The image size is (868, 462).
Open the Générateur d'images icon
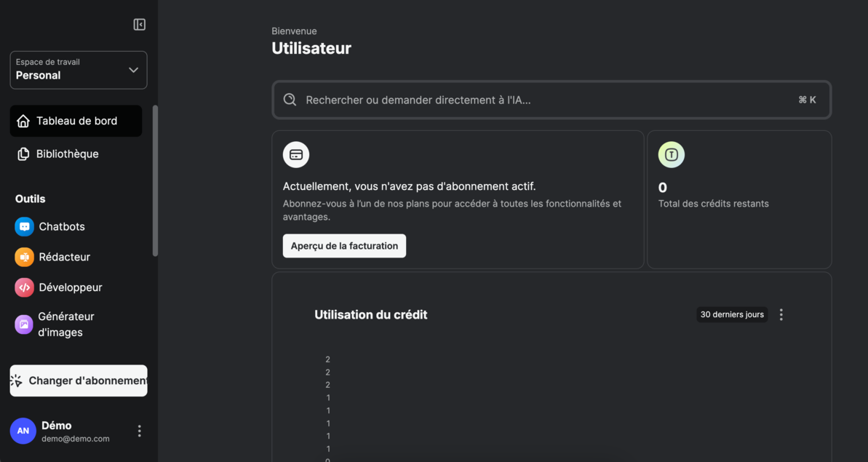[24, 324]
